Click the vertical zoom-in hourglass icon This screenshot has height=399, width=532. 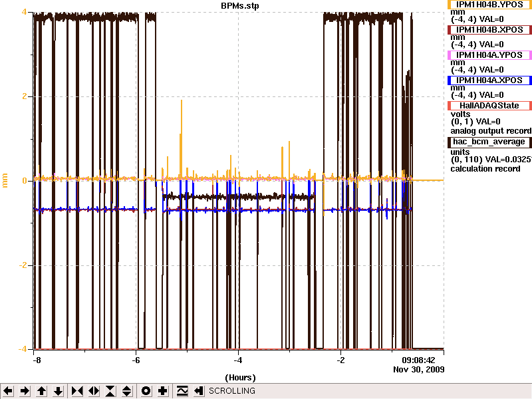110,391
